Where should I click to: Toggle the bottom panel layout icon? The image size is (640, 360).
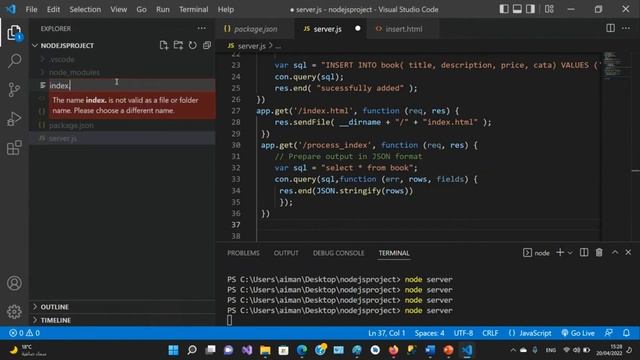[517, 9]
